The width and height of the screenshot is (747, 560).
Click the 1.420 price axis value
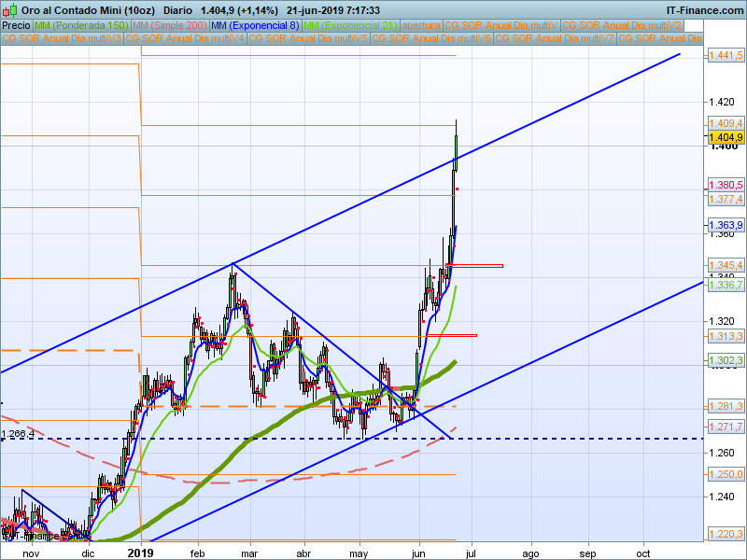pyautogui.click(x=722, y=102)
